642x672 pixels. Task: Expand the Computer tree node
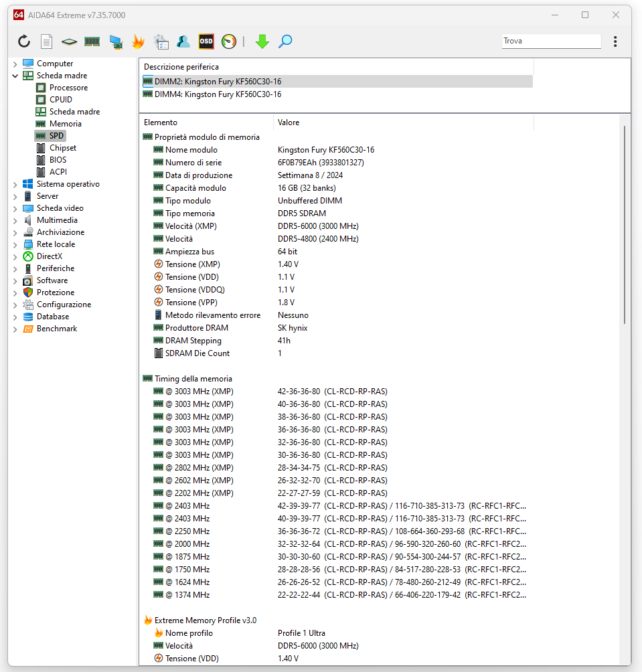pos(15,64)
